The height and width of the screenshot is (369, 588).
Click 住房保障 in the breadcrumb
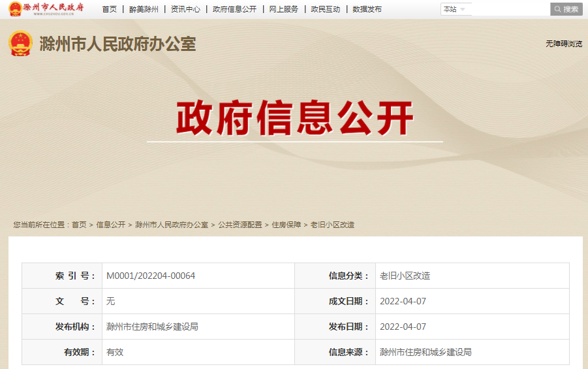(x=286, y=225)
